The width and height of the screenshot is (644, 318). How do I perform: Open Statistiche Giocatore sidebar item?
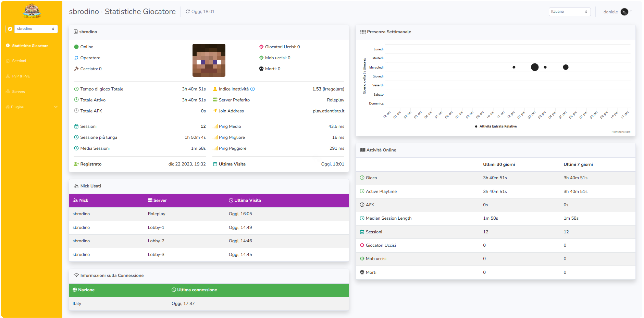click(30, 46)
